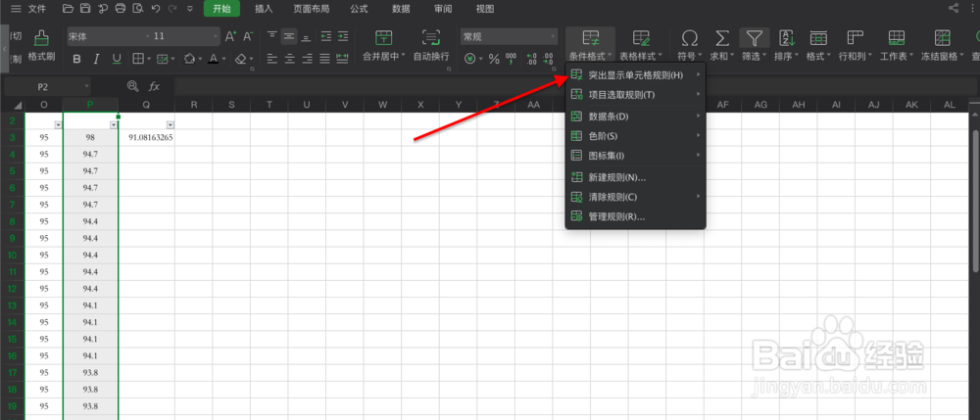This screenshot has width=980, height=420.
Task: Click the currency format icon
Action: (470, 59)
